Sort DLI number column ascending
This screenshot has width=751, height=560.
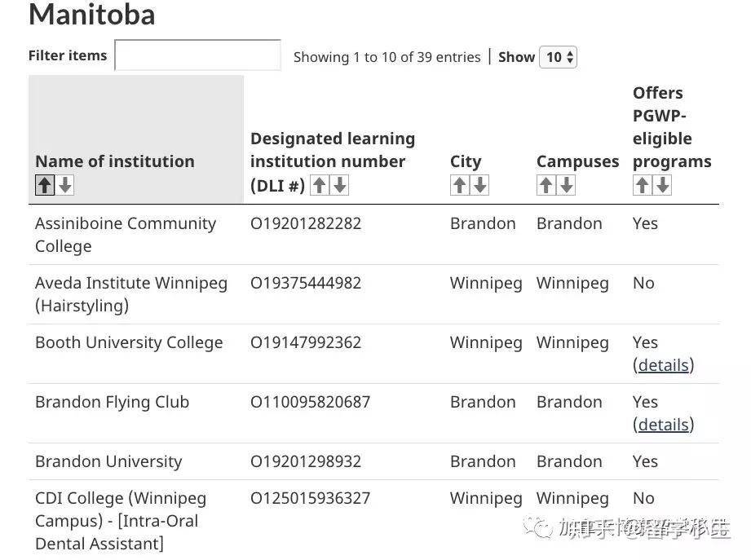tap(320, 185)
